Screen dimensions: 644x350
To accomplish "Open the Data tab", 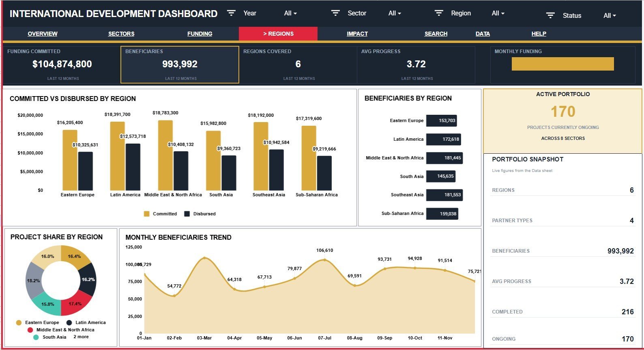I will [483, 34].
